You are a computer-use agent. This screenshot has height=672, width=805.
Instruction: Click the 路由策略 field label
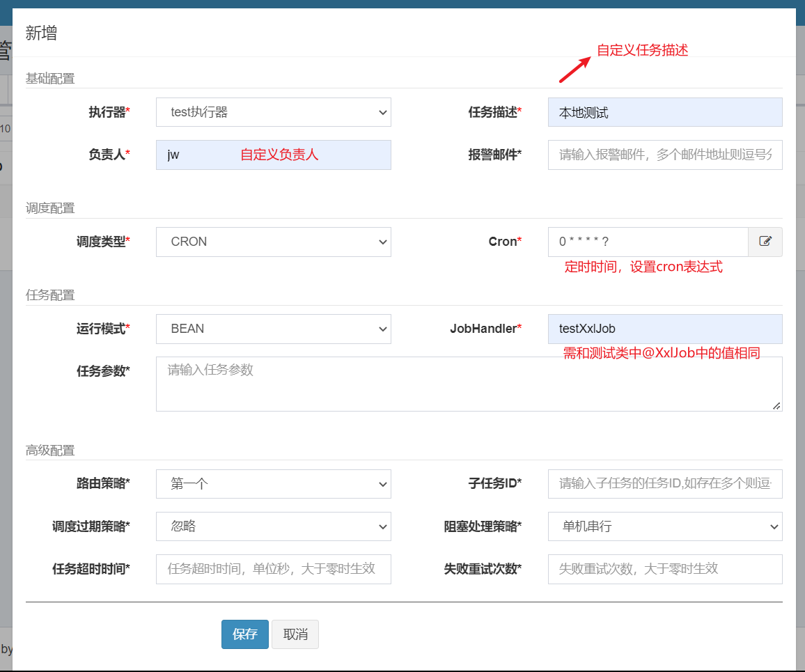click(x=103, y=483)
